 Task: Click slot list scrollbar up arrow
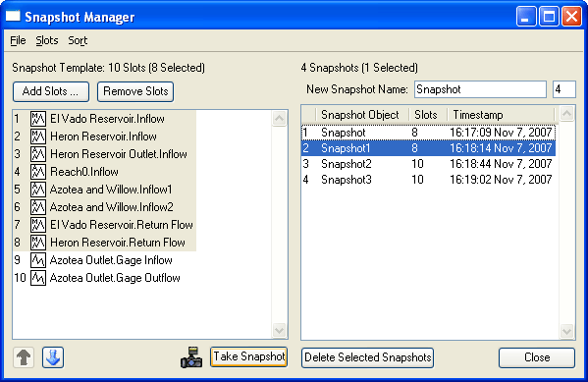coord(280,119)
